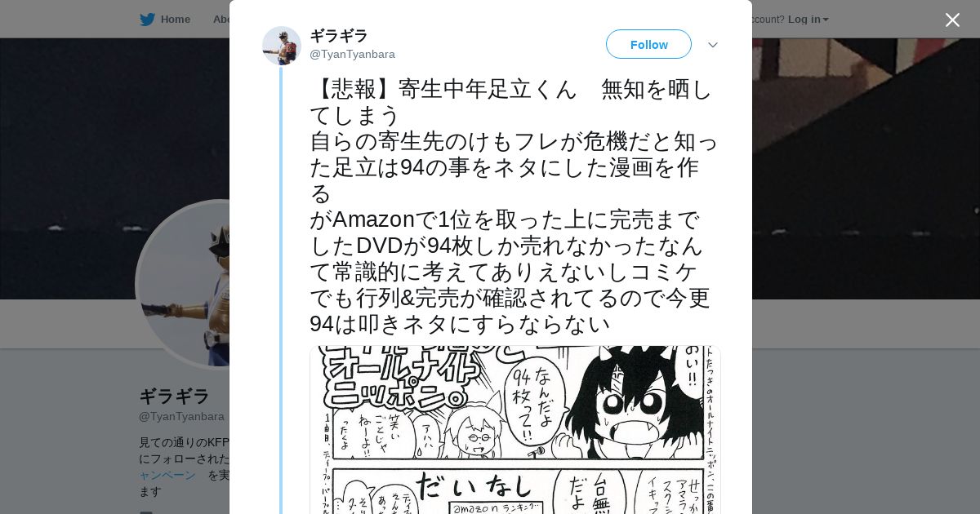Screen dimensions: 980x514
Task: Open the tweet options chevron menu
Action: (712, 45)
